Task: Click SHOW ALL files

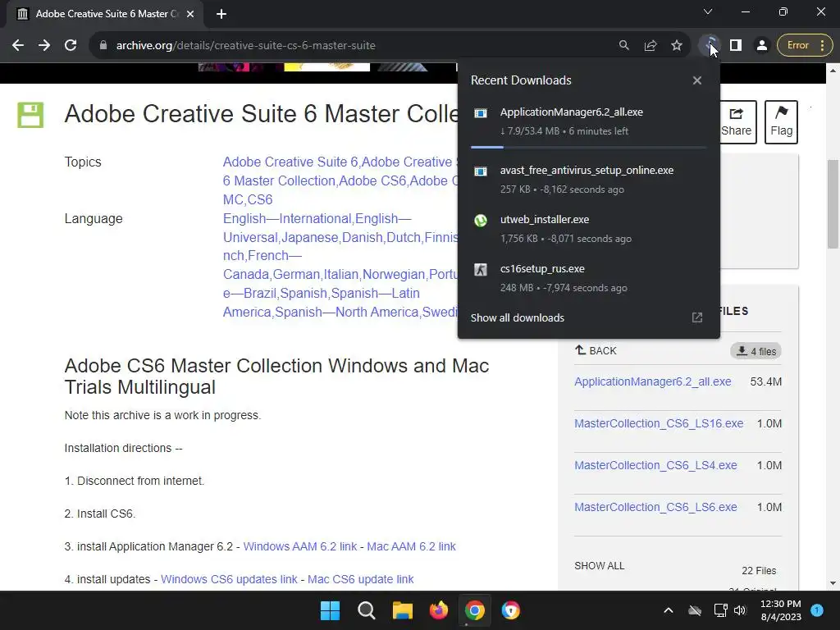Action: [x=599, y=566]
